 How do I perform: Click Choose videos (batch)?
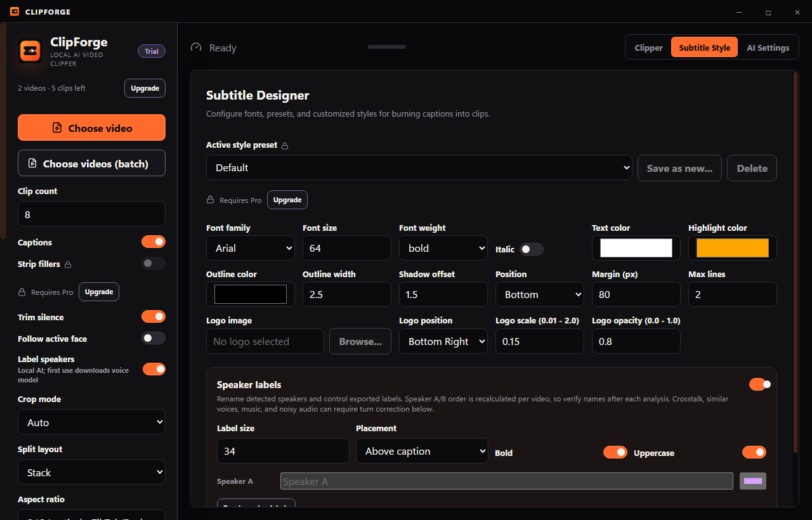click(x=91, y=163)
